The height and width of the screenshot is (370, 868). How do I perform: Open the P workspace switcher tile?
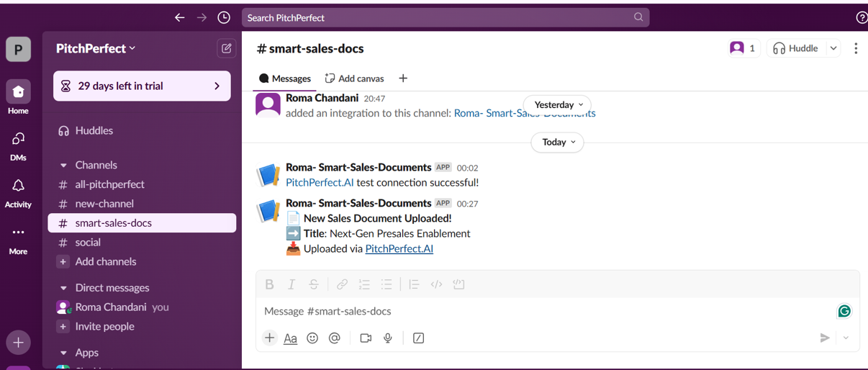tap(18, 50)
